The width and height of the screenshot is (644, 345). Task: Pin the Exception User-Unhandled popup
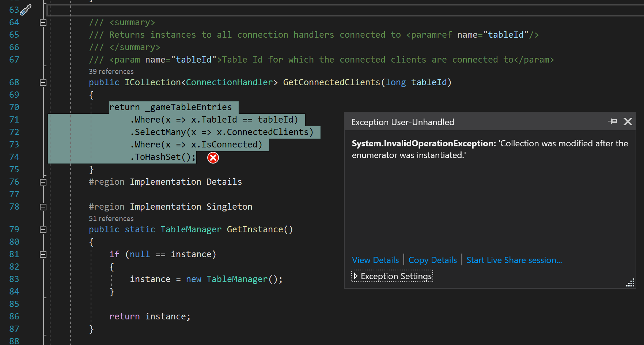613,121
